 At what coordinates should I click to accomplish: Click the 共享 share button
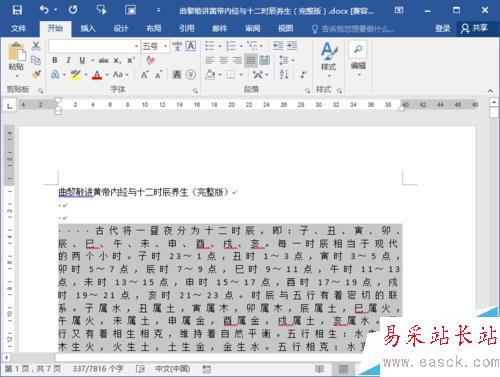pos(474,28)
